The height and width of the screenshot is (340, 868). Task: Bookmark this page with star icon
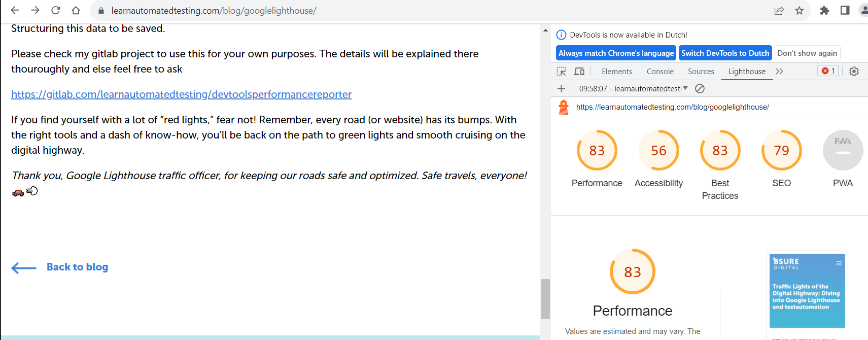tap(800, 10)
